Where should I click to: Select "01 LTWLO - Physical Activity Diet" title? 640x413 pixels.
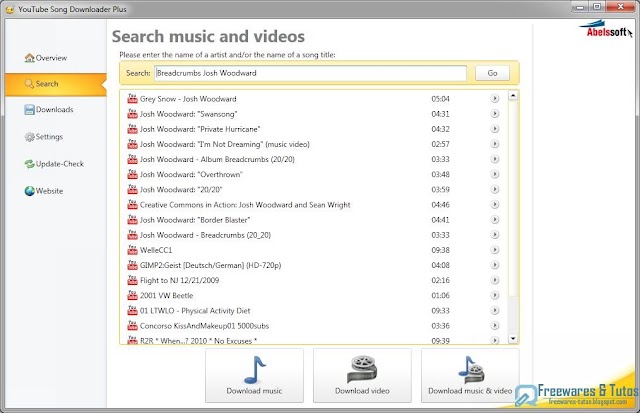[195, 311]
